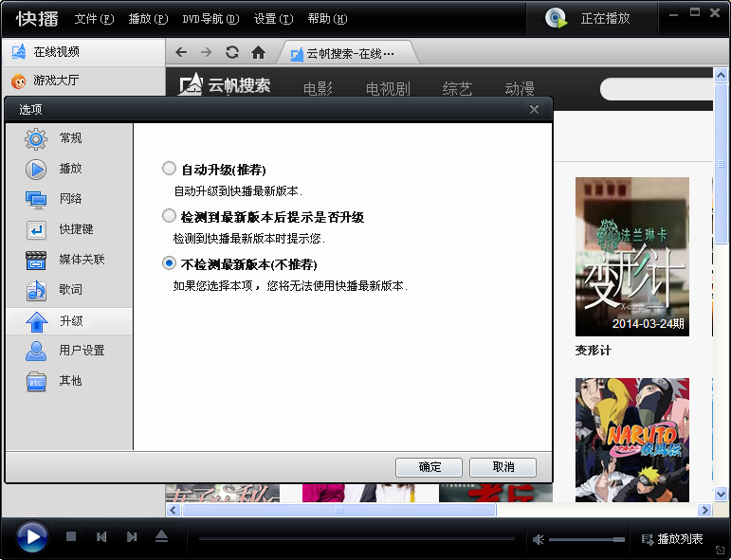Select 自动升级(推荐) radio option
The width and height of the screenshot is (731, 560).
point(170,169)
